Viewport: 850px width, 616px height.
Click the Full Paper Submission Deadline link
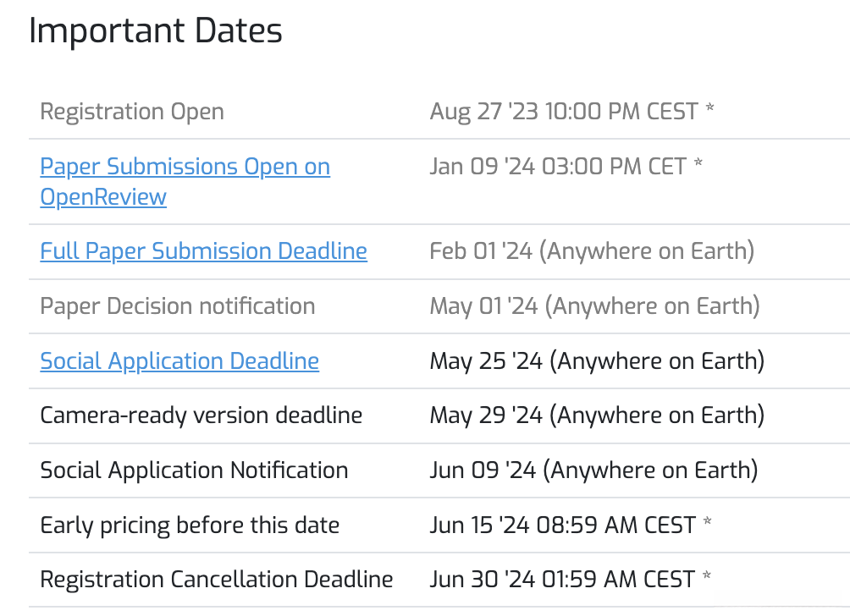(203, 251)
